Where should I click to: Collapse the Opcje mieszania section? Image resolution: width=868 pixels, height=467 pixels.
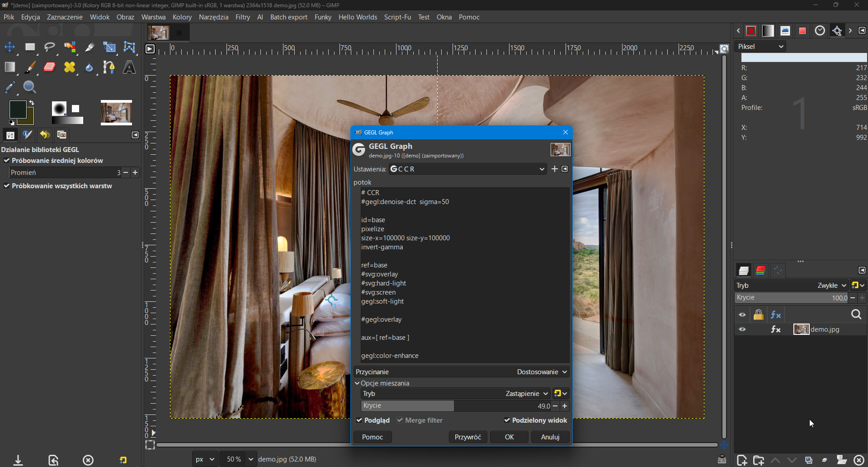click(357, 383)
